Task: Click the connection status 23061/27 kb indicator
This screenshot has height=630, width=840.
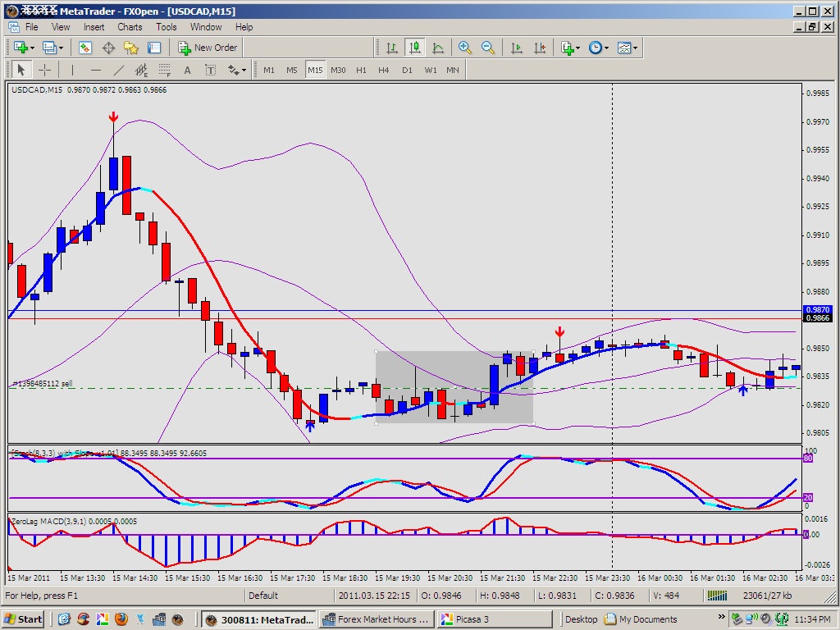Action: point(767,596)
